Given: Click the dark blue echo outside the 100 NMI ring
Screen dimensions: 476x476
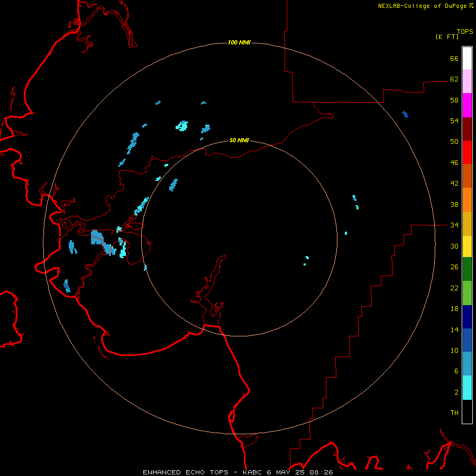Looking at the screenshot, I should (x=405, y=114).
